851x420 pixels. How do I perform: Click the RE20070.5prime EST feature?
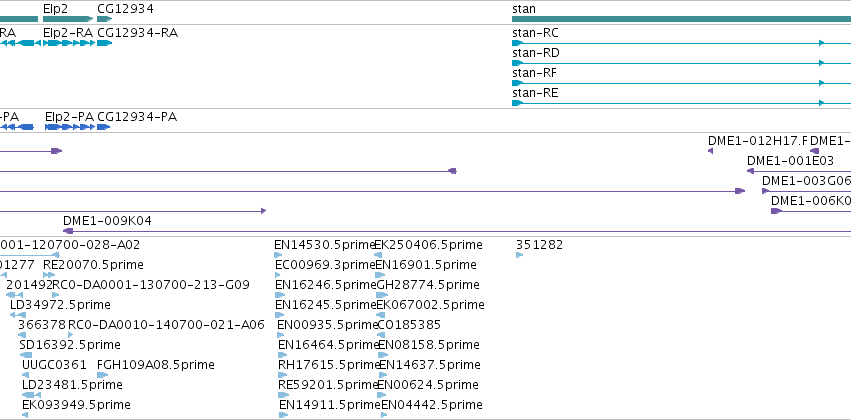[49, 275]
